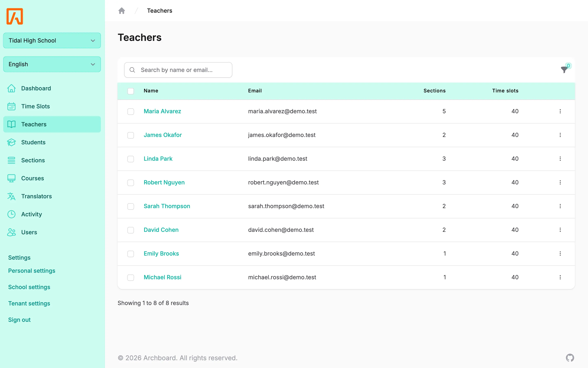This screenshot has height=368, width=588.
Task: Check the box for James Okafor
Action: pos(131,135)
